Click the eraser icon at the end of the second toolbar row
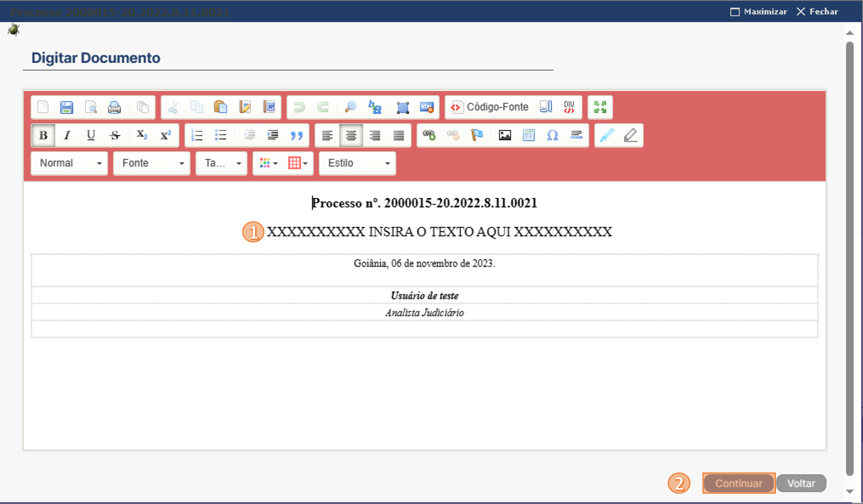 [631, 135]
